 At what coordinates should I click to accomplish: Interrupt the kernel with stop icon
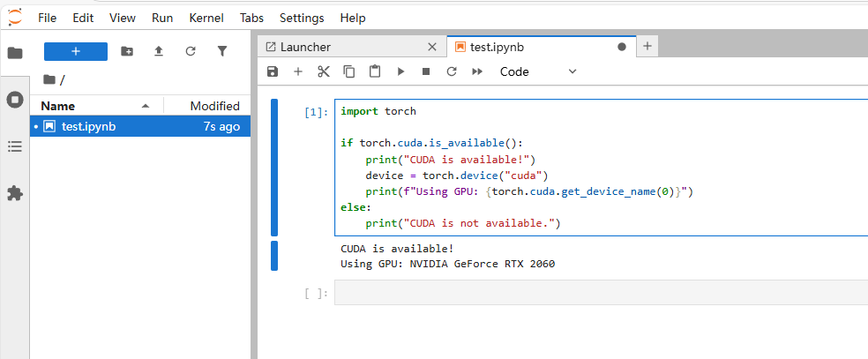(x=426, y=71)
